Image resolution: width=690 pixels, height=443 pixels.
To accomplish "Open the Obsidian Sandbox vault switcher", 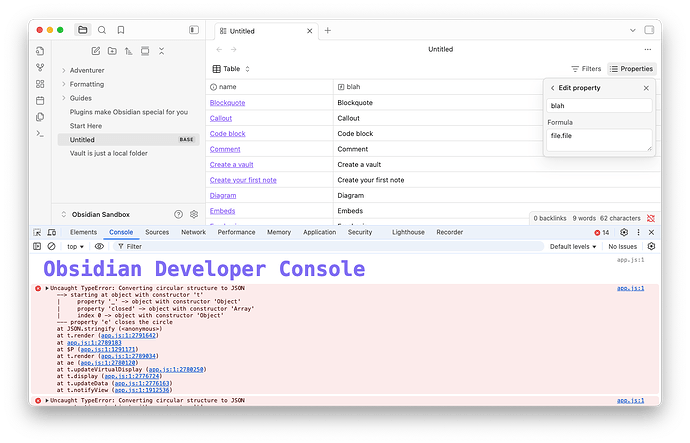I will coord(96,215).
